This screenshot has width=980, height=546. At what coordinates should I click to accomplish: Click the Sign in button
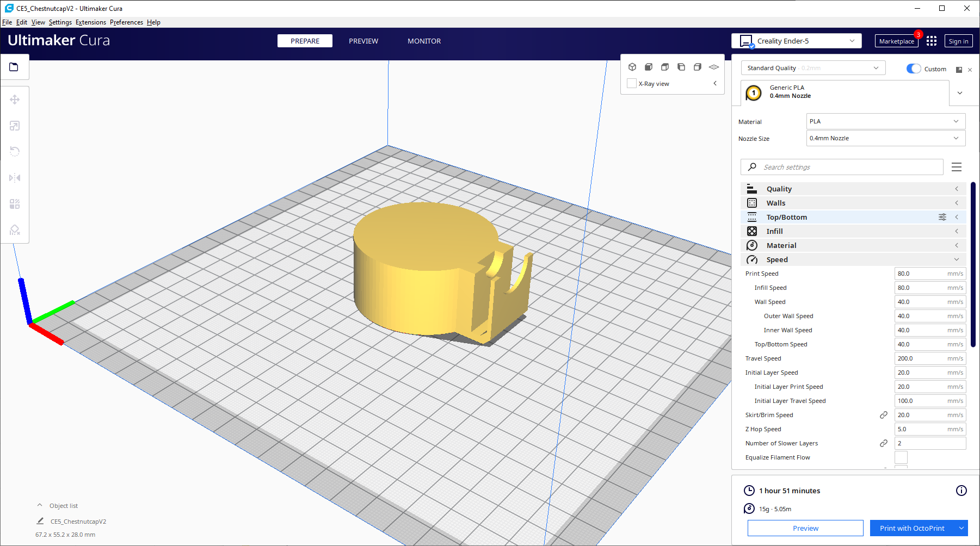[x=958, y=41]
